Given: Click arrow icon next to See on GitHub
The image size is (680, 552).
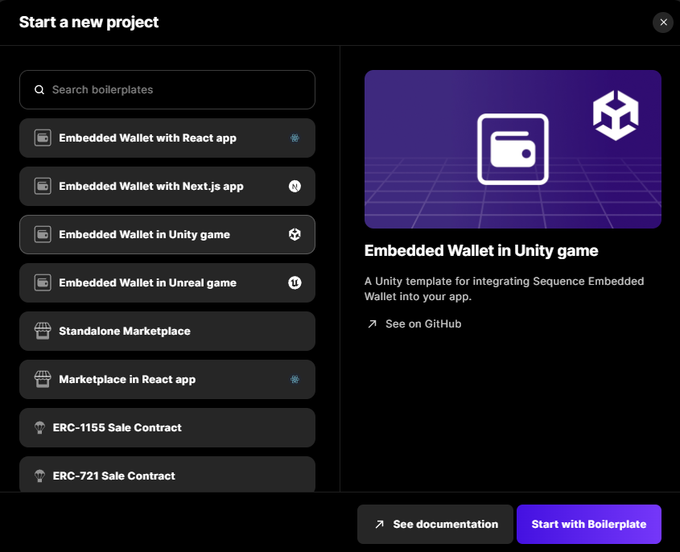Looking at the screenshot, I should [372, 324].
